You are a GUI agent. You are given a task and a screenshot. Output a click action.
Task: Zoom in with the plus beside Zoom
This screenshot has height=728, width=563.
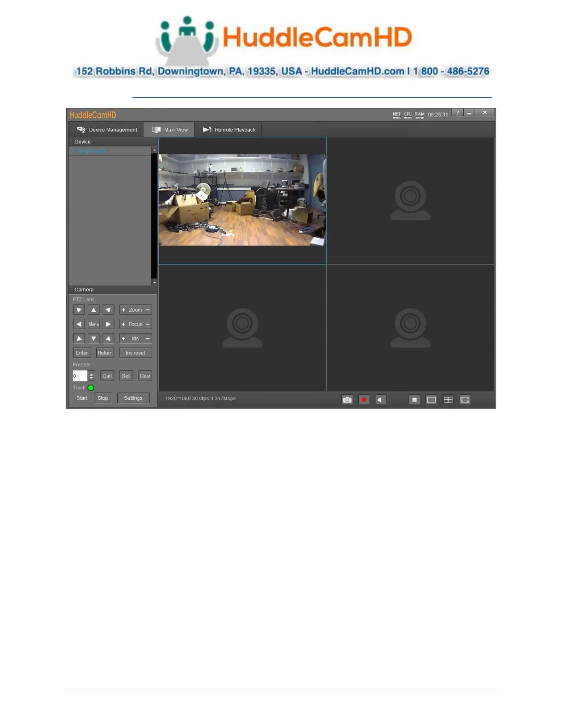(x=123, y=310)
